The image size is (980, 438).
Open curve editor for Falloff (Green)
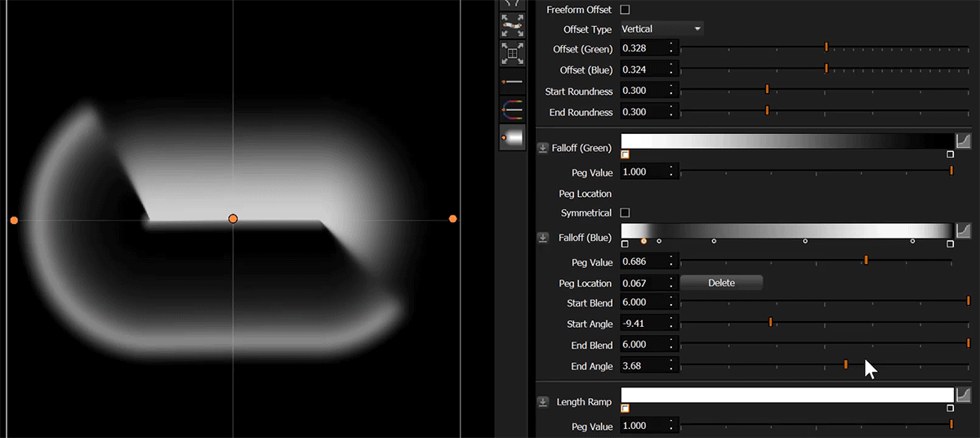coord(964,141)
